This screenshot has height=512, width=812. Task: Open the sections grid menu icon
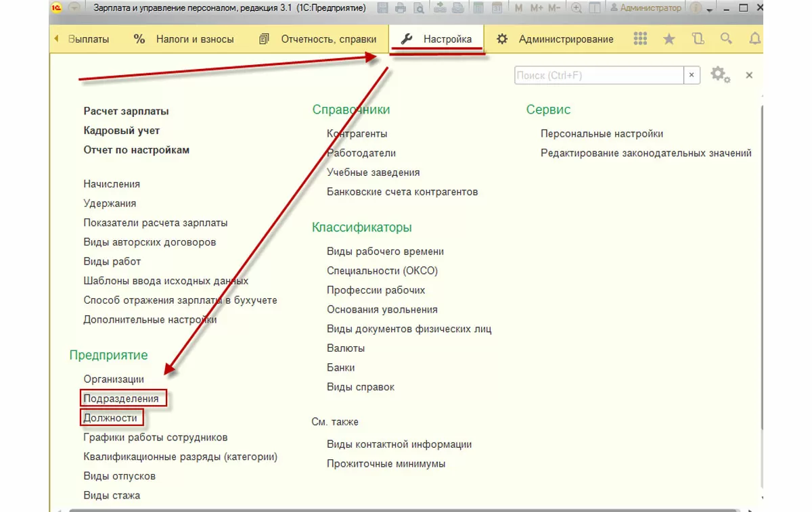[x=640, y=39]
